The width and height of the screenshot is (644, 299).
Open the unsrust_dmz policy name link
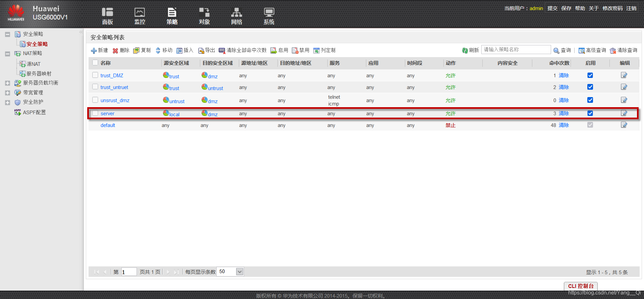pyautogui.click(x=115, y=100)
